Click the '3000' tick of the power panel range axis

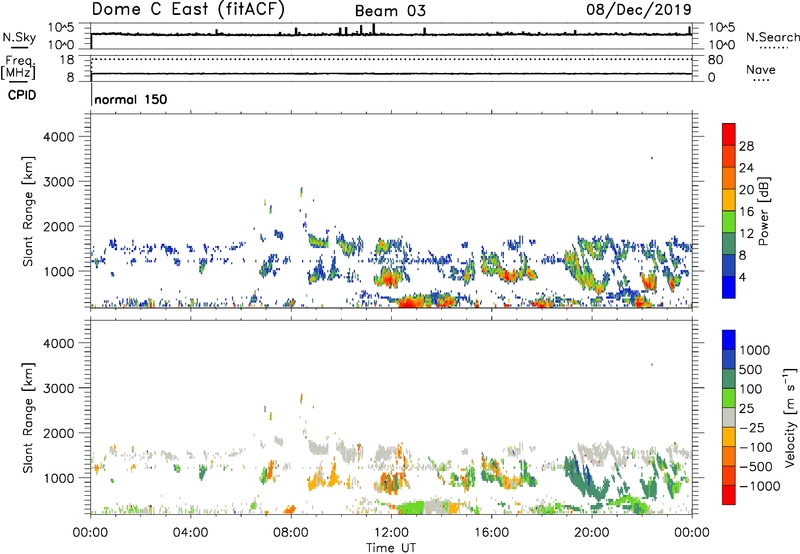59,182
